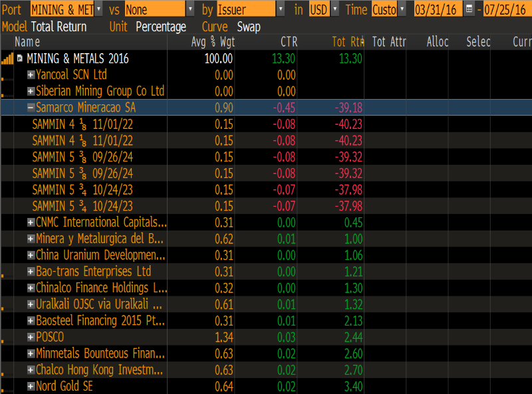Click the small icon before MINING & METALS 2016
Viewport: 532px width, 394px height.
coord(20,58)
